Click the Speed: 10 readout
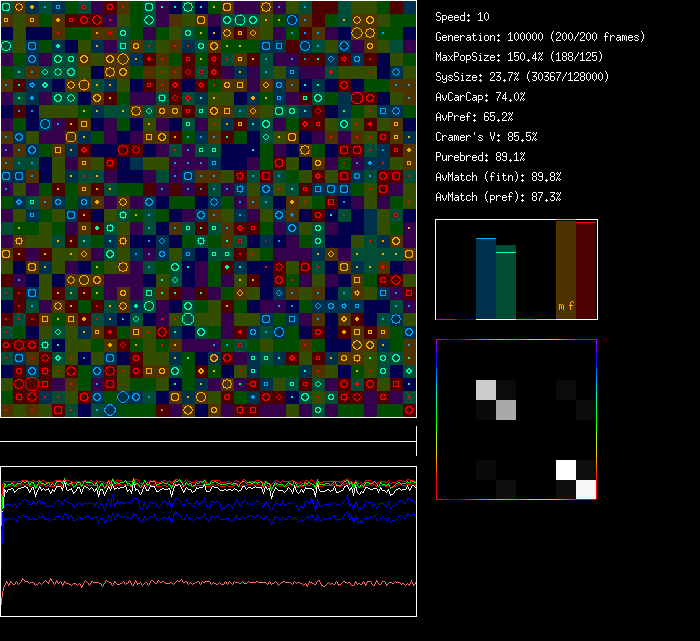The height and width of the screenshot is (641, 700). (x=462, y=17)
